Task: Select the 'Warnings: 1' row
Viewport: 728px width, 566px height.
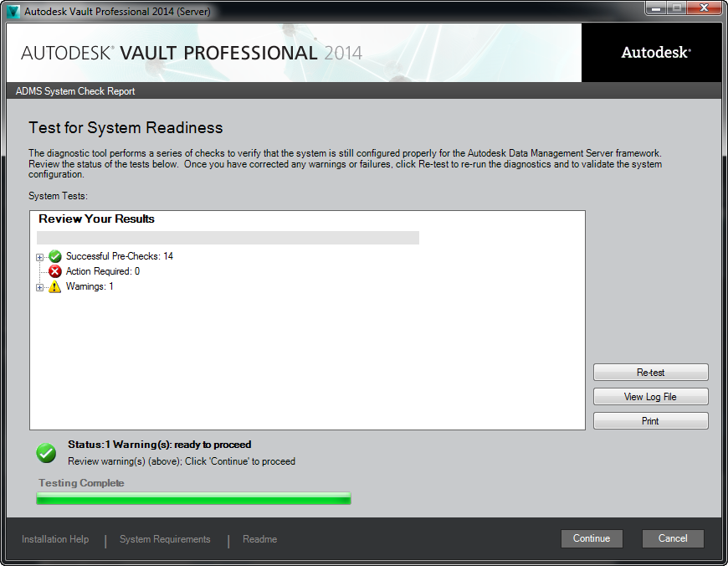Action: [90, 286]
